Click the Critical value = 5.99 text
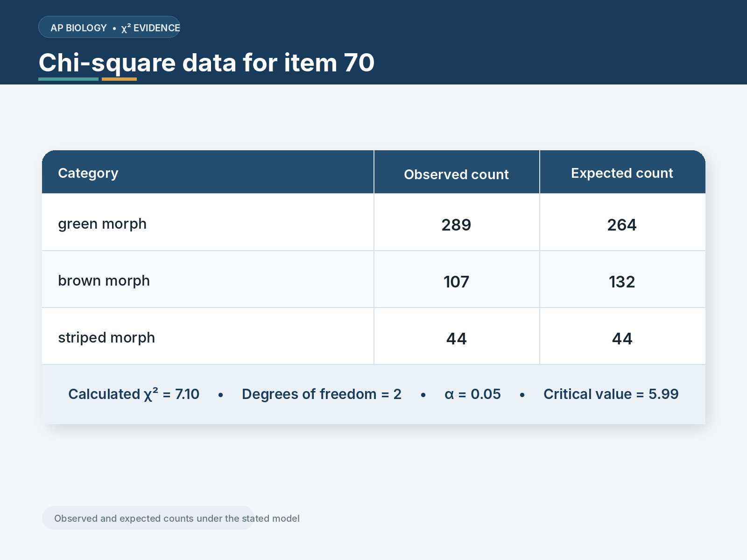747x560 pixels. click(611, 394)
